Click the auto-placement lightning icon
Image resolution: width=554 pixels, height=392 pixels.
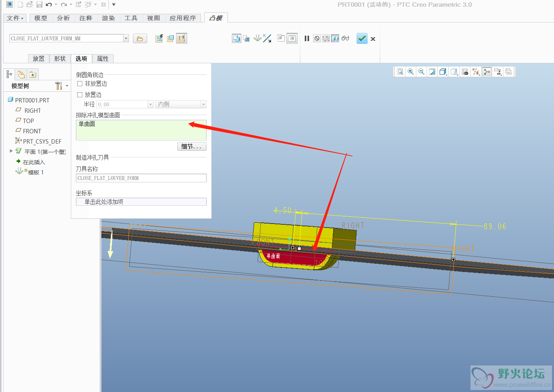click(x=159, y=38)
